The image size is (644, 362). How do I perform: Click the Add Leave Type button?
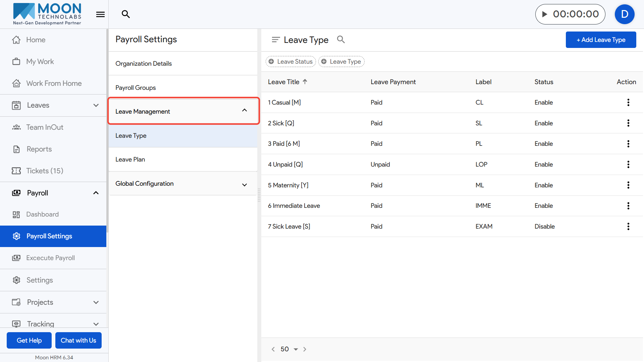[x=600, y=40]
